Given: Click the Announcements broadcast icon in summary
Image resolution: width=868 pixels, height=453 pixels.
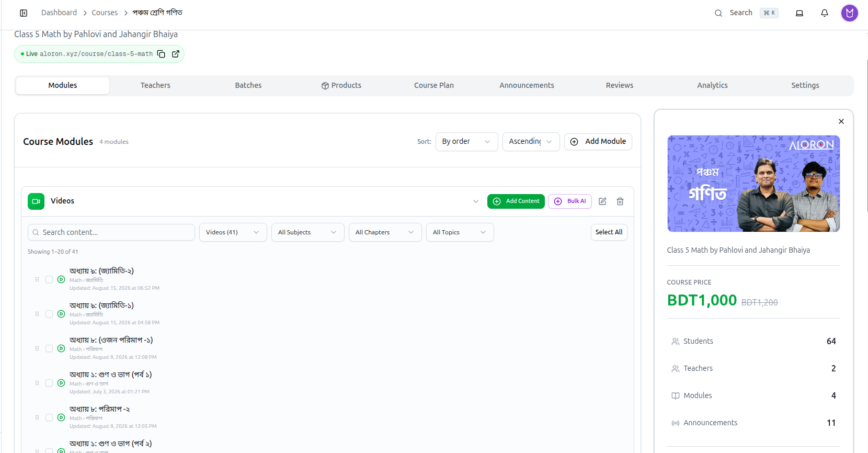Looking at the screenshot, I should [x=676, y=423].
